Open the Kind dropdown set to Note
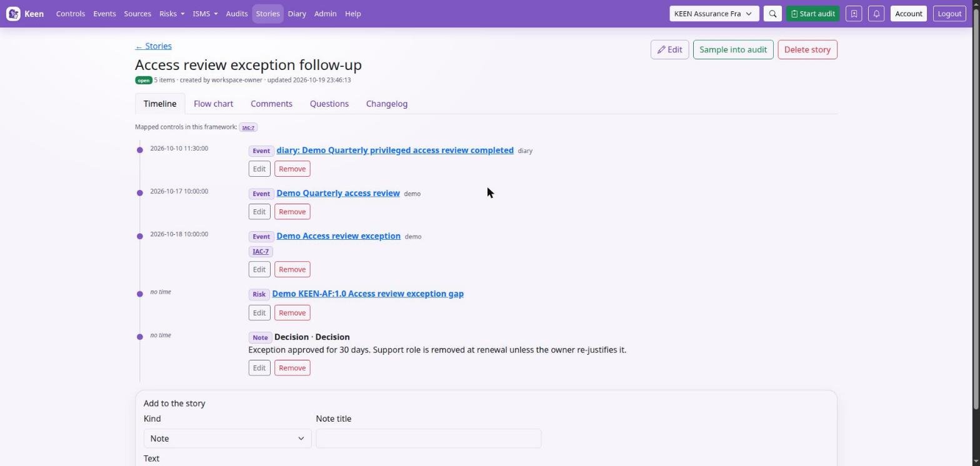The width and height of the screenshot is (980, 466). [x=227, y=439]
